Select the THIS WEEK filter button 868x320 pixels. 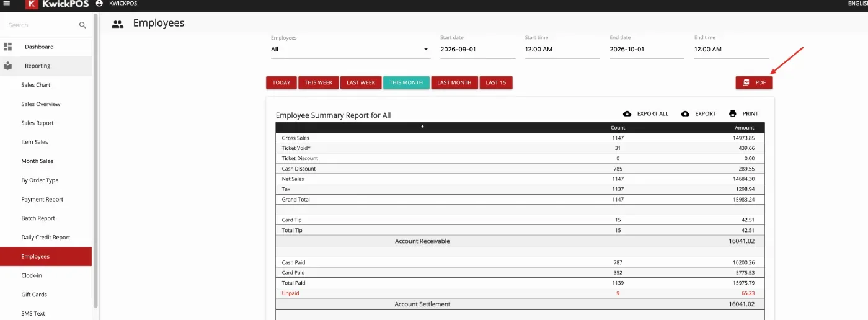point(319,82)
